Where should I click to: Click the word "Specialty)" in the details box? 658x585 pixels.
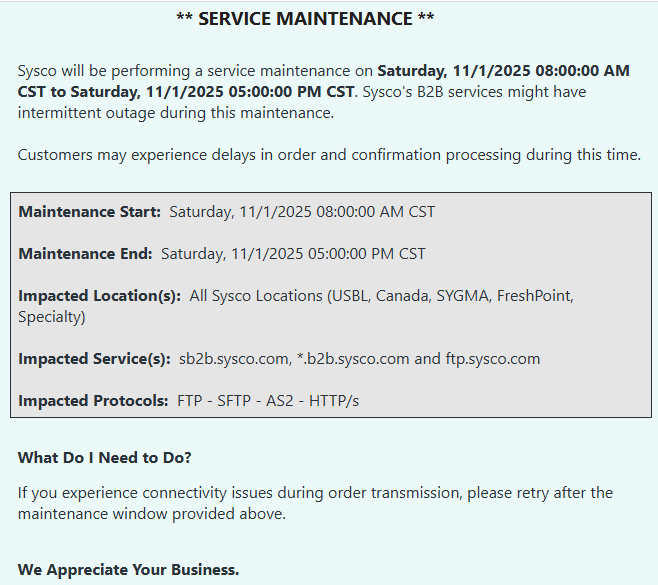(x=52, y=317)
